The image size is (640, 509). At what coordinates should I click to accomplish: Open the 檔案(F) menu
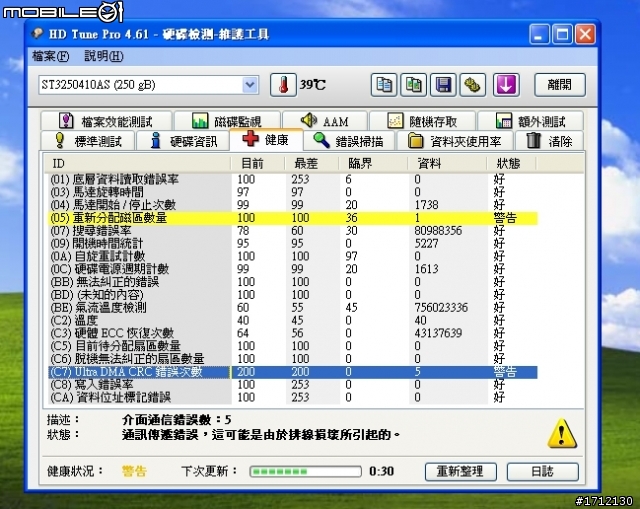(51, 56)
